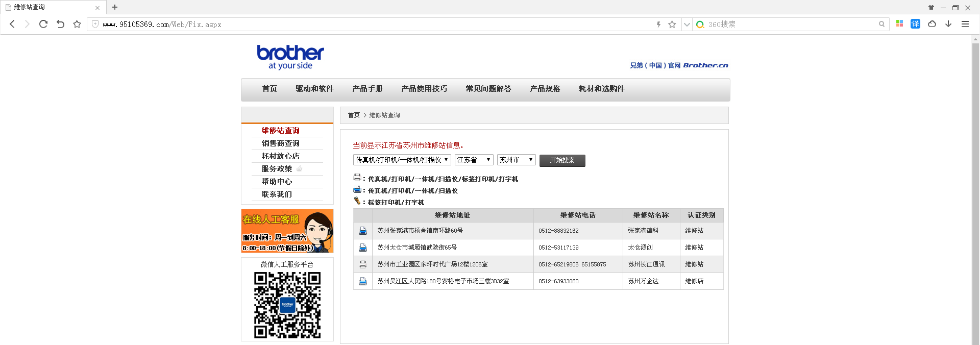This screenshot has height=345, width=980.
Task: Open the 江苏省 province dropdown
Action: (x=474, y=160)
